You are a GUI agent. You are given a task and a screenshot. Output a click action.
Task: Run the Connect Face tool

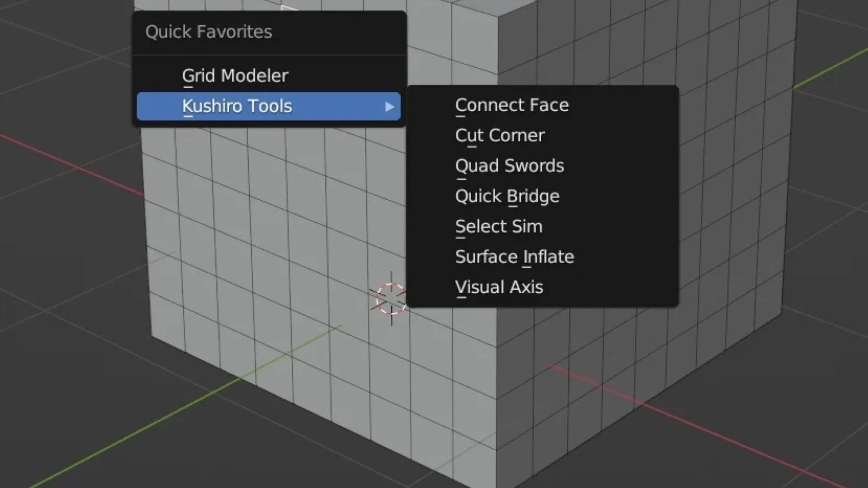542,105
